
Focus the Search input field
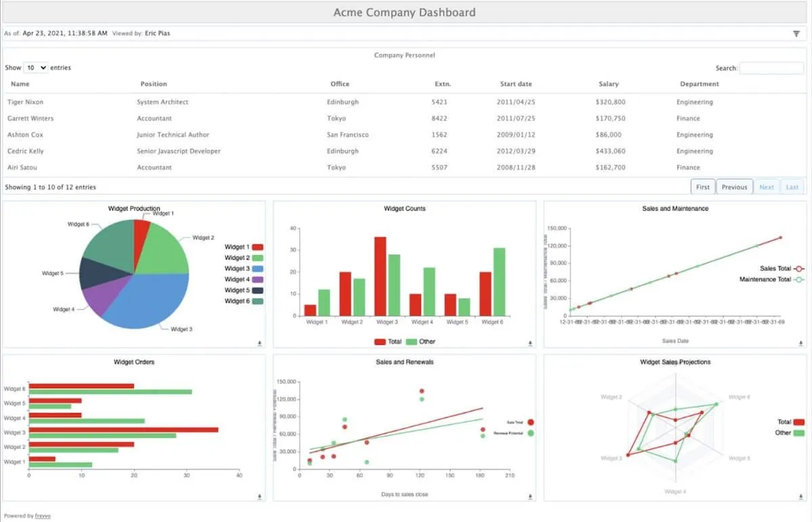[x=771, y=68]
